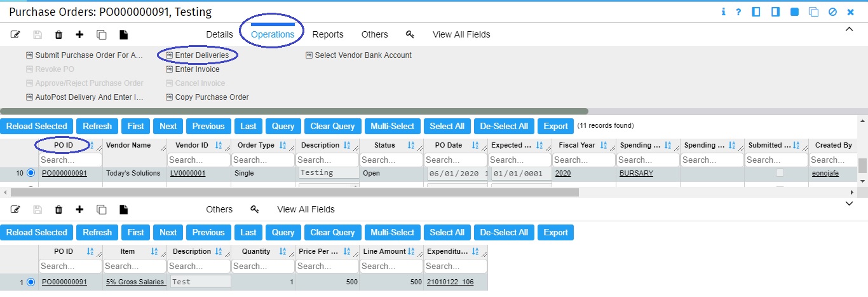Sort purchase orders by the Vendor ID column icon
868x297 pixels.
[219, 146]
